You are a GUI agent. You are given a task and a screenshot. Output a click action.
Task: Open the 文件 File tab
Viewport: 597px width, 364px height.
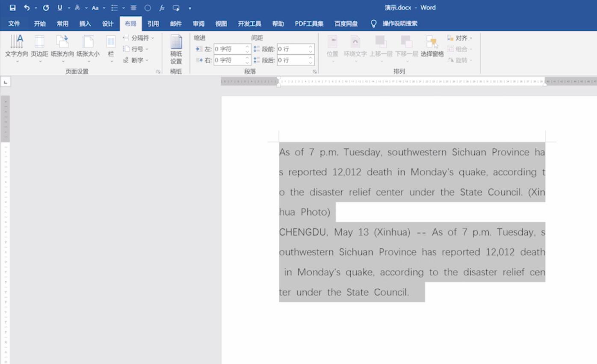click(14, 24)
